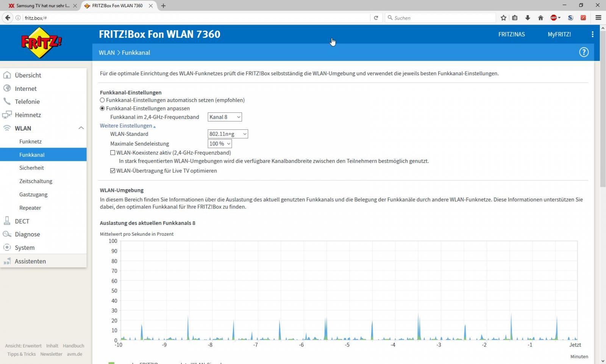Open the Inhalt footer link

[52, 345]
